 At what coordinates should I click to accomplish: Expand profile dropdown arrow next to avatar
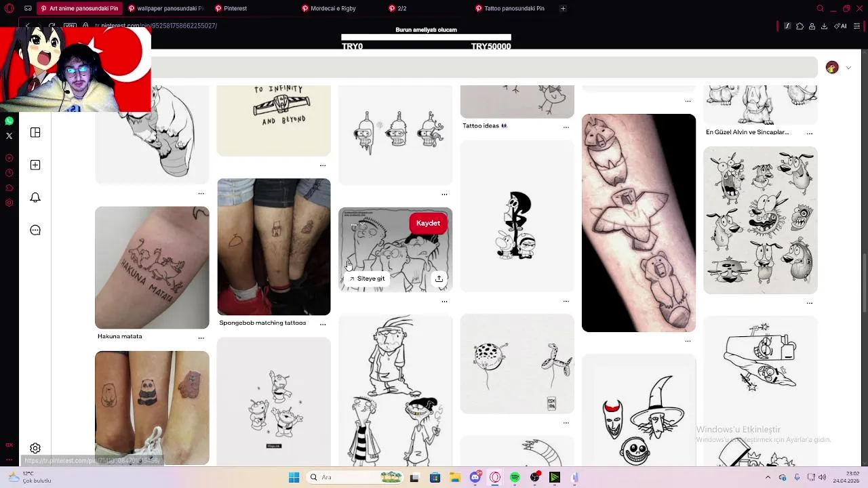[848, 68]
